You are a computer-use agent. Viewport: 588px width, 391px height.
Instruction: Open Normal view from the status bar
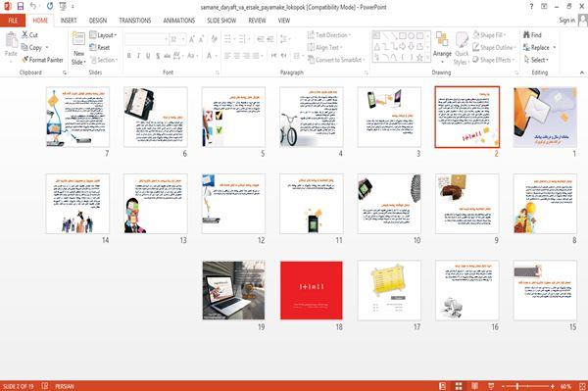443,386
